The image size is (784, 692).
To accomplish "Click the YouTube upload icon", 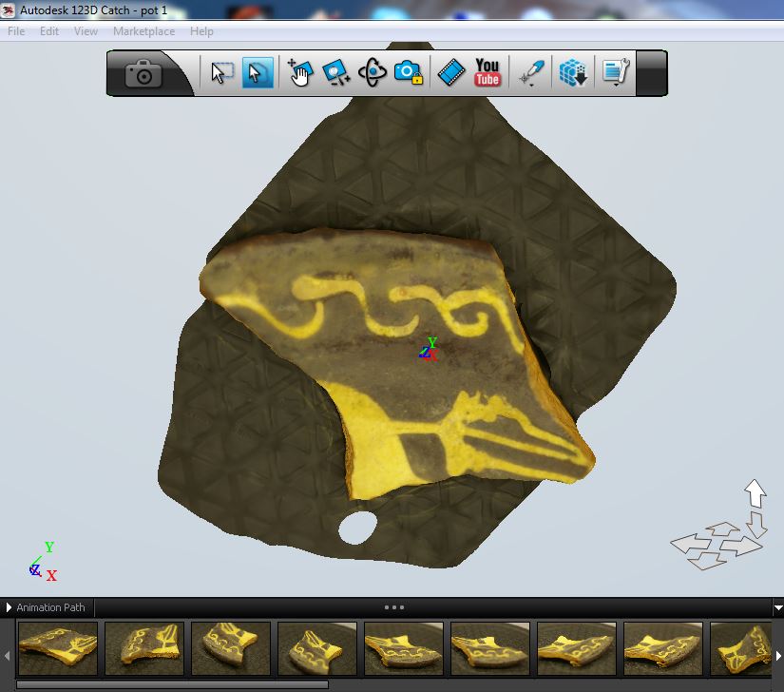I will (488, 73).
